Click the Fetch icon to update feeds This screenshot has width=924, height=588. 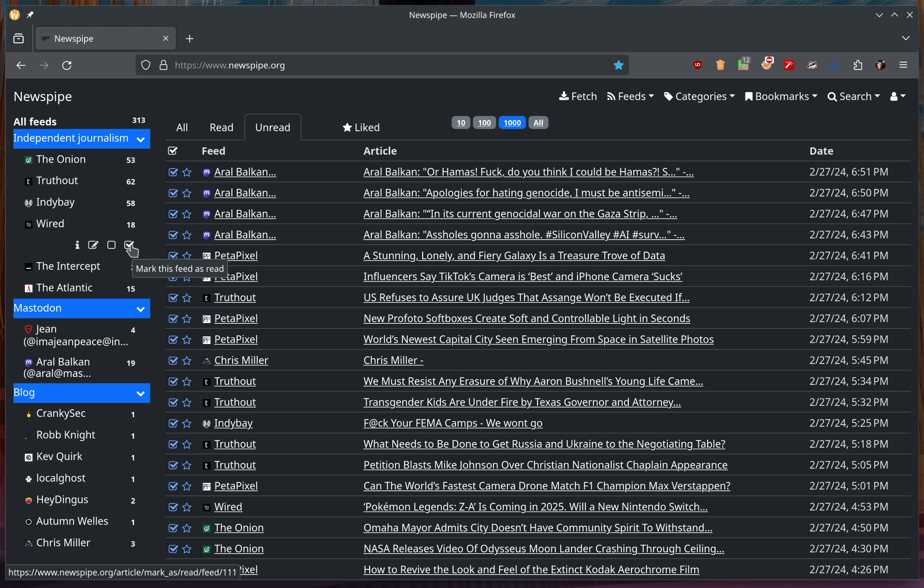click(x=577, y=96)
